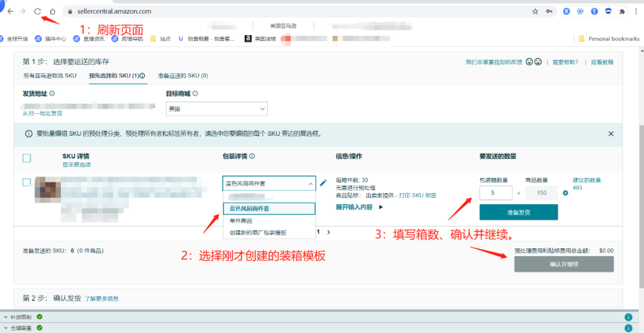Tick the select-all checkbox in SKU header
This screenshot has width=644, height=333.
26,158
